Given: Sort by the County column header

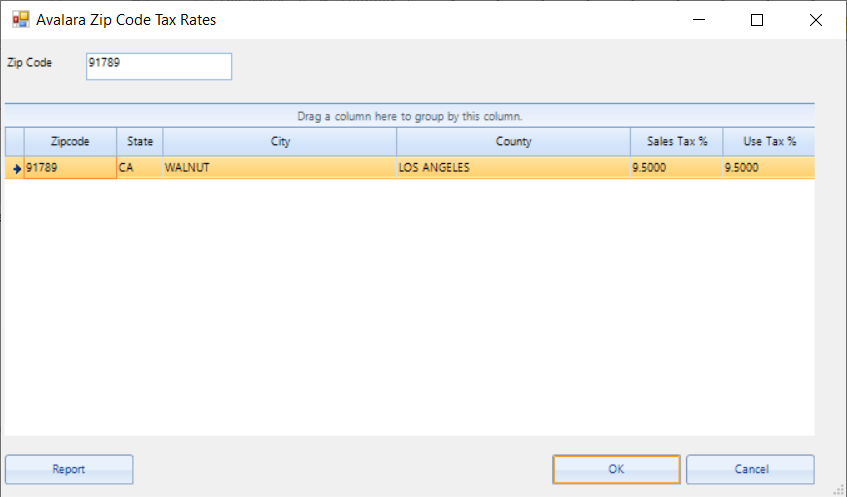Looking at the screenshot, I should click(x=514, y=142).
